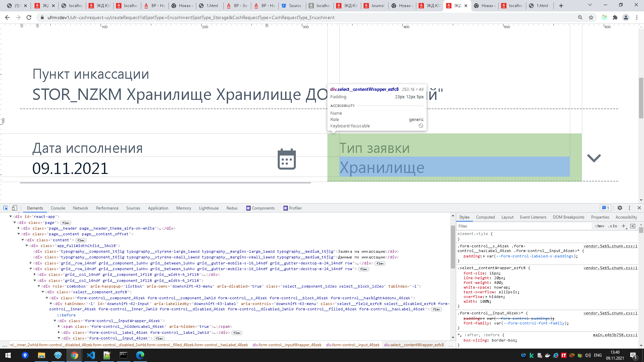644x362 pixels.
Task: Select the inspect element tool in DevTools
Action: [5, 208]
